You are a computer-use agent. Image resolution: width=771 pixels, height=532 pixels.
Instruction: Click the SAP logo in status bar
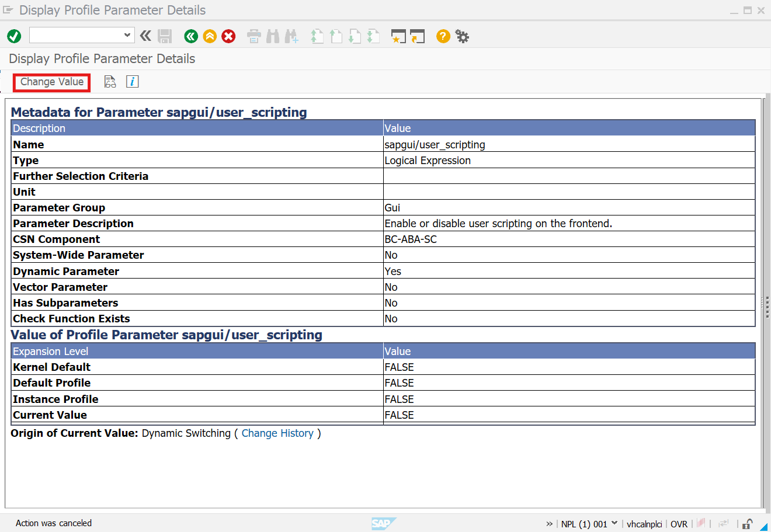coord(384,524)
